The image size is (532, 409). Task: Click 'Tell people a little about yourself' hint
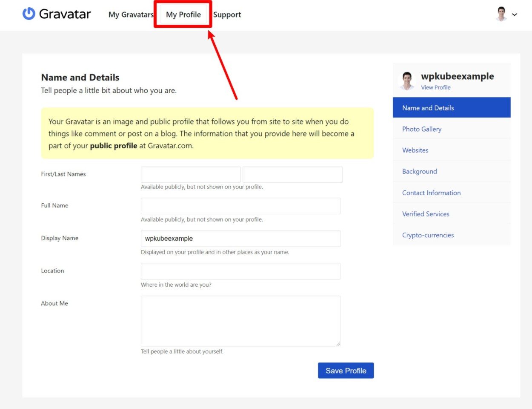tap(182, 351)
